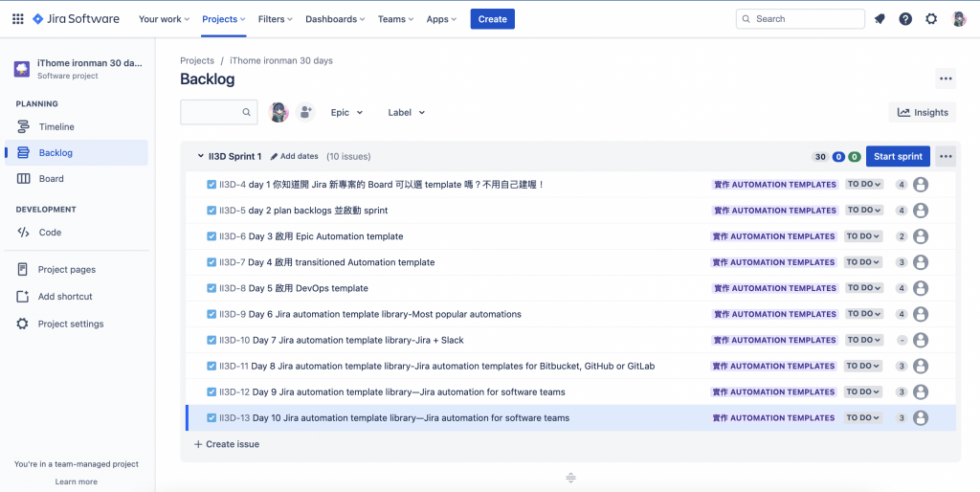Open the TO DO status dropdown for II3D-6
The image size is (980, 492).
point(863,236)
